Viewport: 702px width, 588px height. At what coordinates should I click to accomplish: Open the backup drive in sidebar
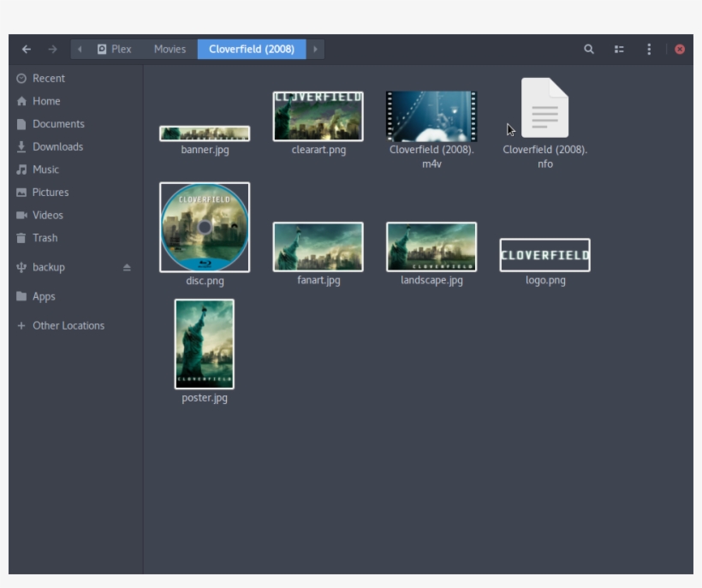coord(75,267)
